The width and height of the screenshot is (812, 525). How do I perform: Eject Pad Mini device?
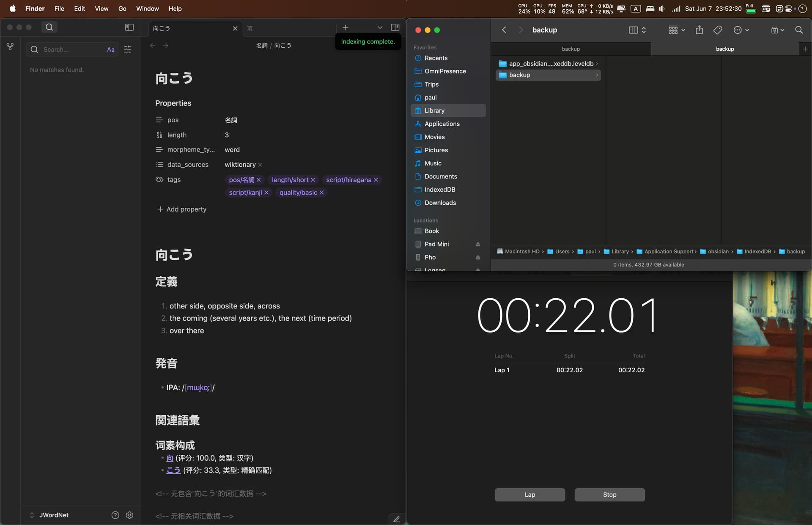click(477, 244)
